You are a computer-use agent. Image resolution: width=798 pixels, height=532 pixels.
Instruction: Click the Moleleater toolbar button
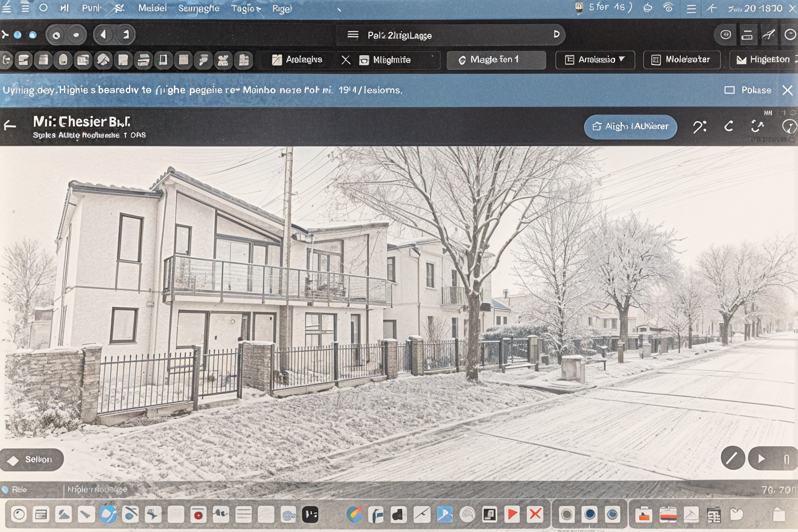pos(681,60)
